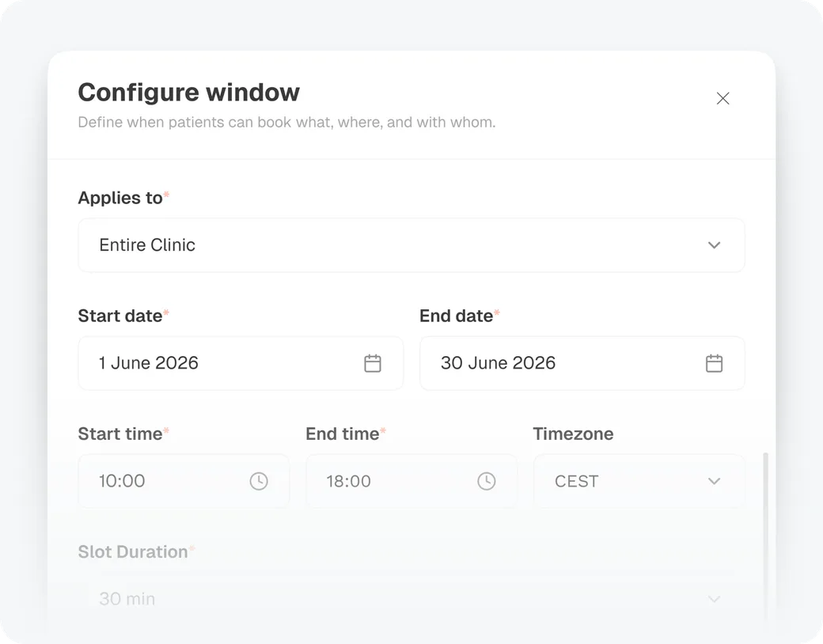Expand the Slot Duration dropdown chevron

coord(714,599)
